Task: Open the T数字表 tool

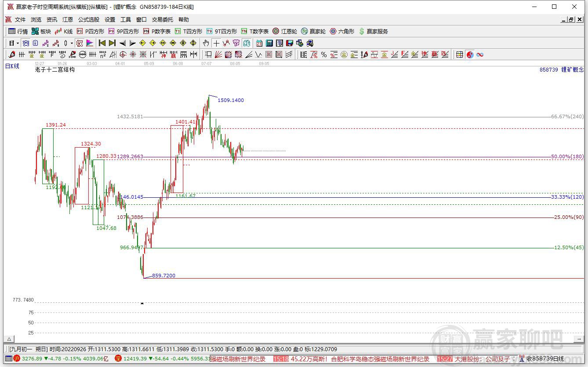Action: [x=255, y=31]
